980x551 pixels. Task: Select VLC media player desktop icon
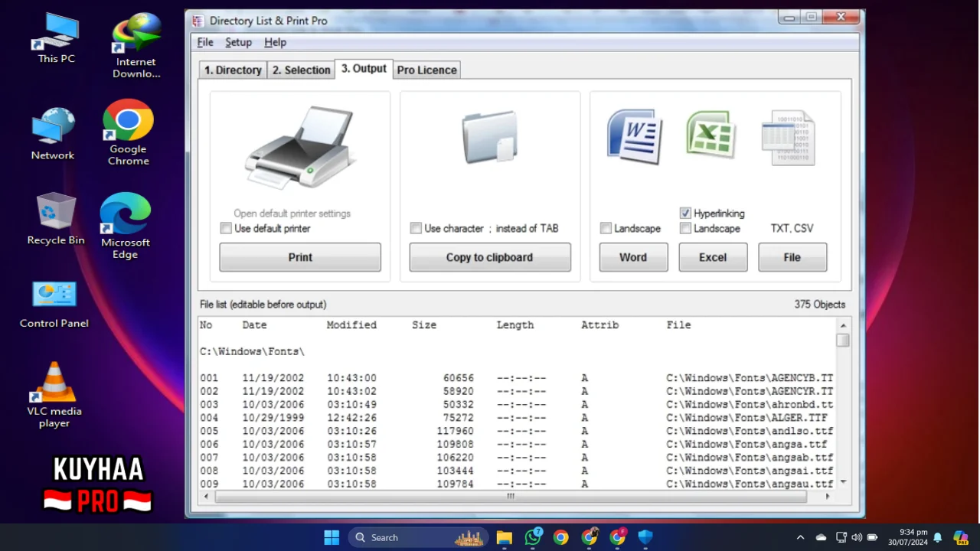[54, 394]
